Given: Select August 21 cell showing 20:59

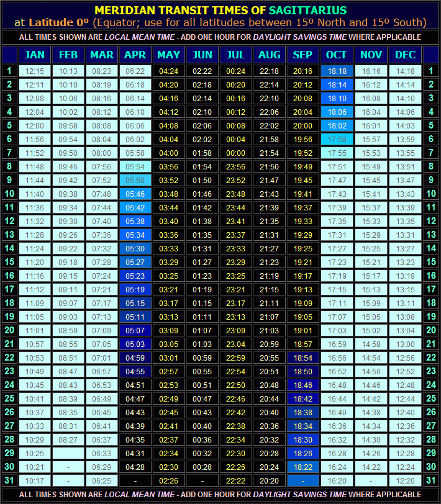Looking at the screenshot, I should pyautogui.click(x=270, y=344).
